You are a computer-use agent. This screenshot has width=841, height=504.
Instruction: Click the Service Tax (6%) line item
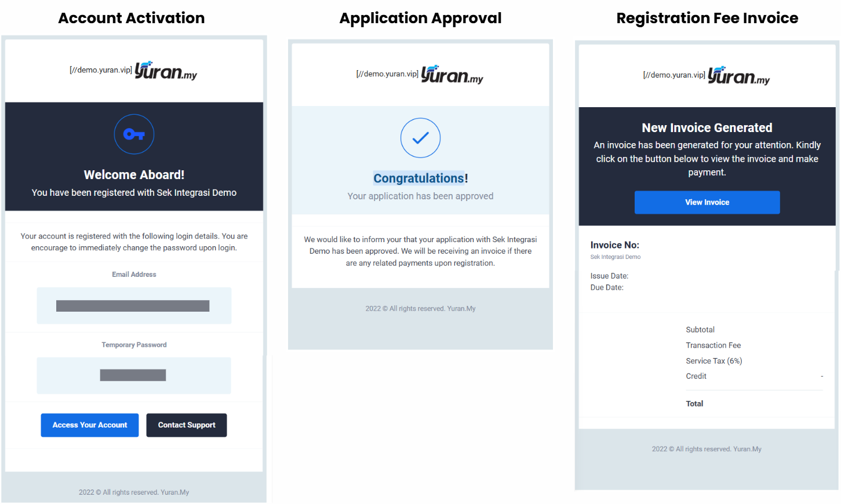coord(713,361)
